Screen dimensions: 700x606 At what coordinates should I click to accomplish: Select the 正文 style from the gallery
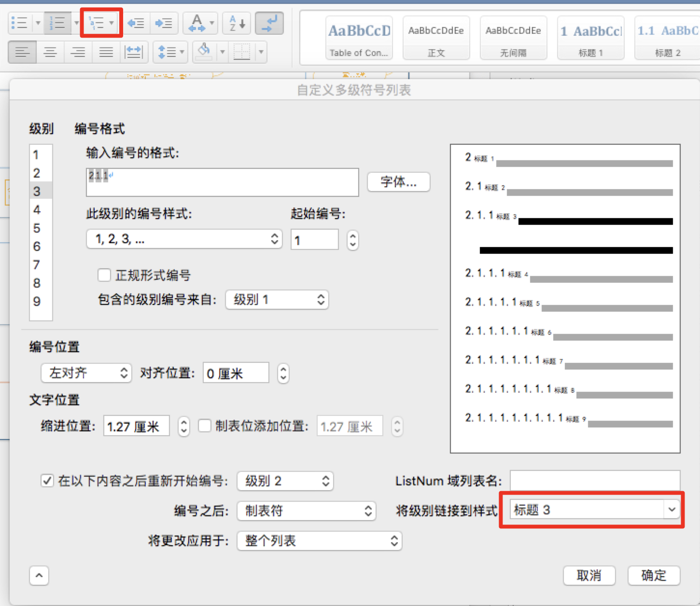436,38
